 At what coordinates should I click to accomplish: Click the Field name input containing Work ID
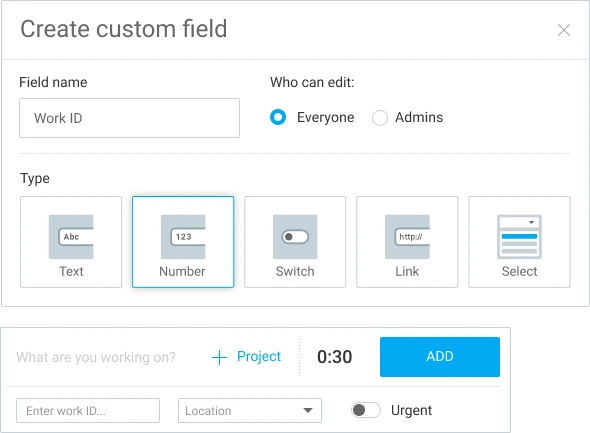[129, 118]
